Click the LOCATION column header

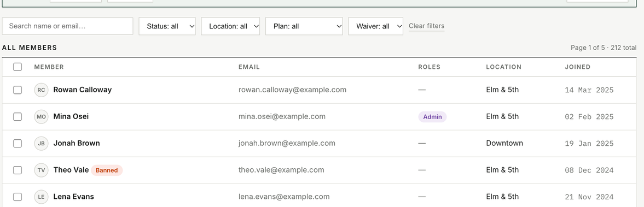tap(503, 67)
